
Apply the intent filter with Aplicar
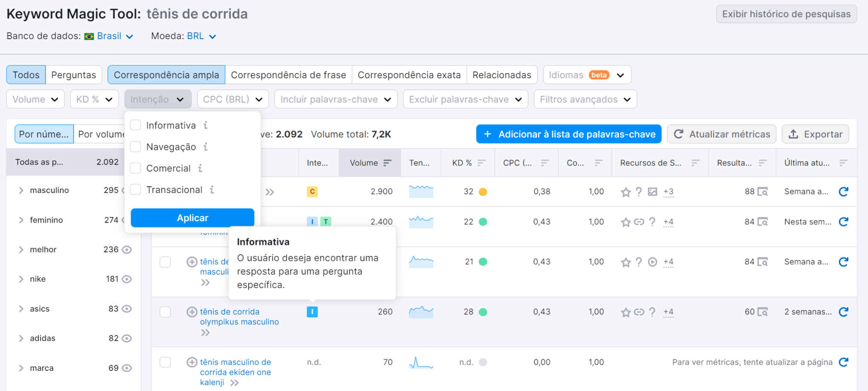(192, 217)
